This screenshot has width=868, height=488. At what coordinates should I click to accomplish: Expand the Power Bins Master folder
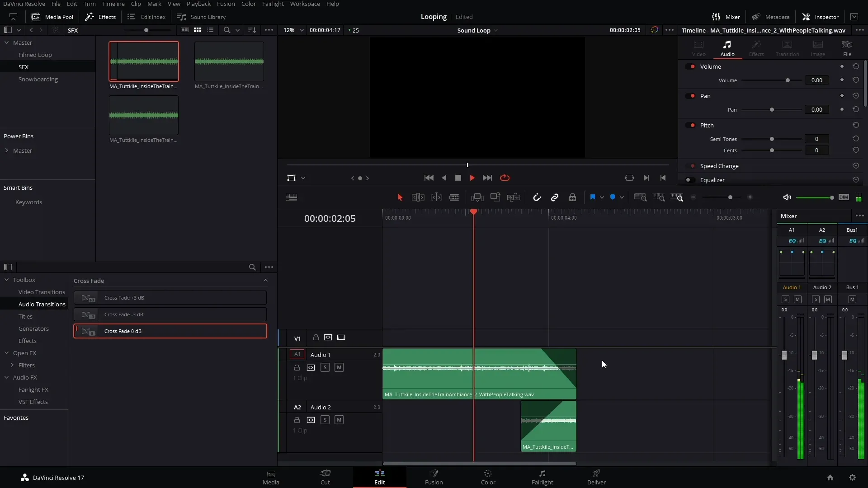[x=7, y=150]
